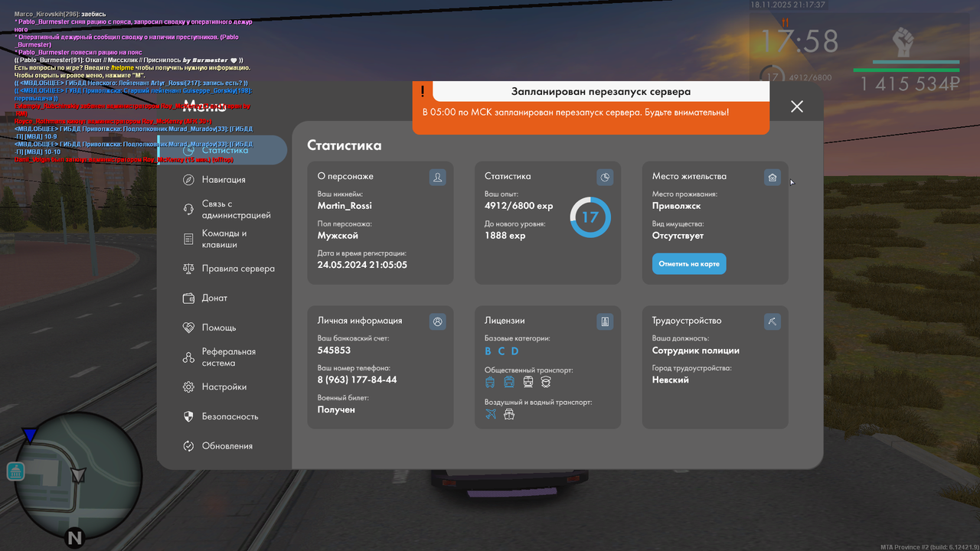The height and width of the screenshot is (551, 980).
Task: Click the N compass marker on minimap
Action: 74,538
